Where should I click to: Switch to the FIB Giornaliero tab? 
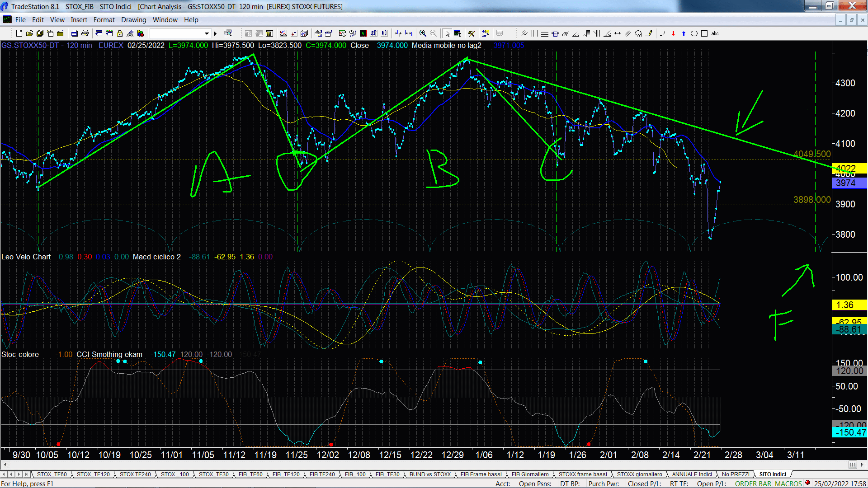click(530, 474)
